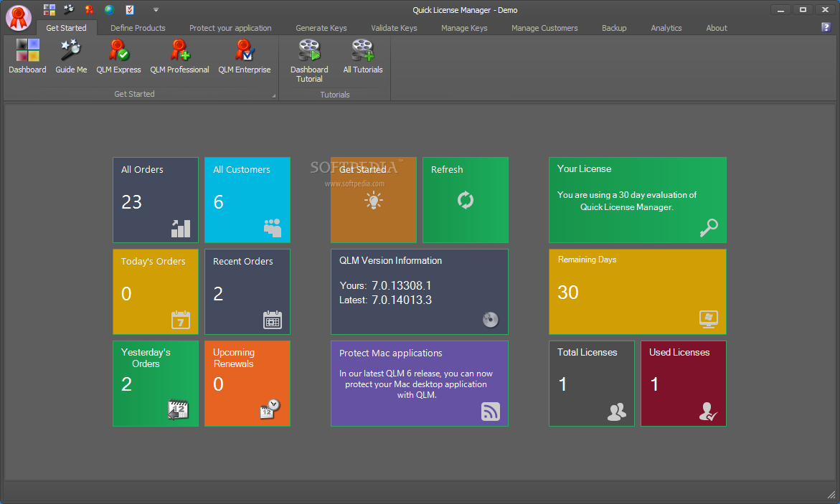Click the Used Licenses tile
Viewport: 840px width, 504px height.
(x=684, y=384)
